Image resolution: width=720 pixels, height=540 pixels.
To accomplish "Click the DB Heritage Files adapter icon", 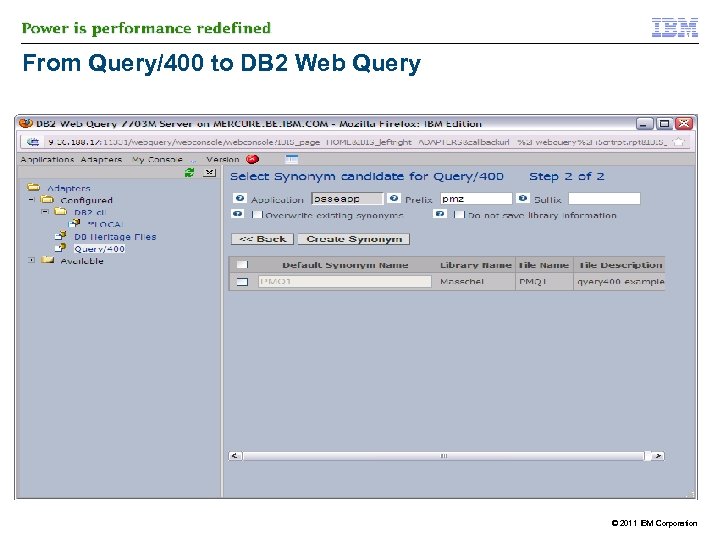I will click(61, 236).
